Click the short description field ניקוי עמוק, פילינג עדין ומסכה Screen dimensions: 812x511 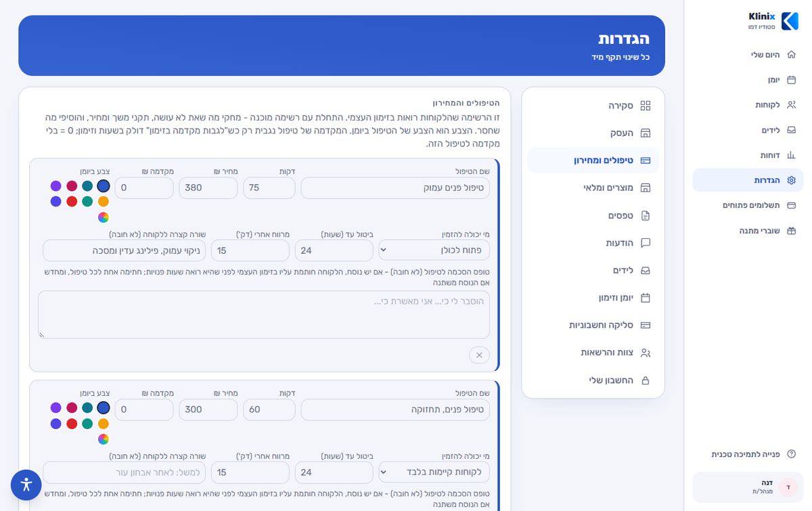click(125, 250)
